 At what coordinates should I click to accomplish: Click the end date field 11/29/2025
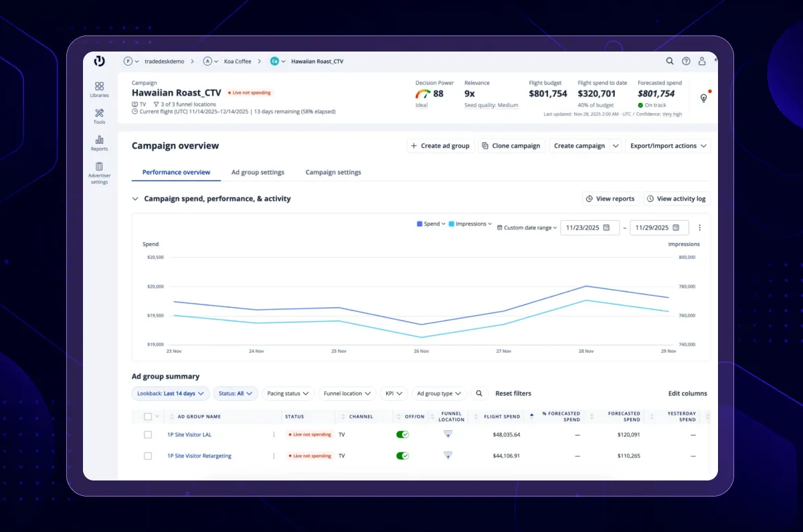coord(659,228)
